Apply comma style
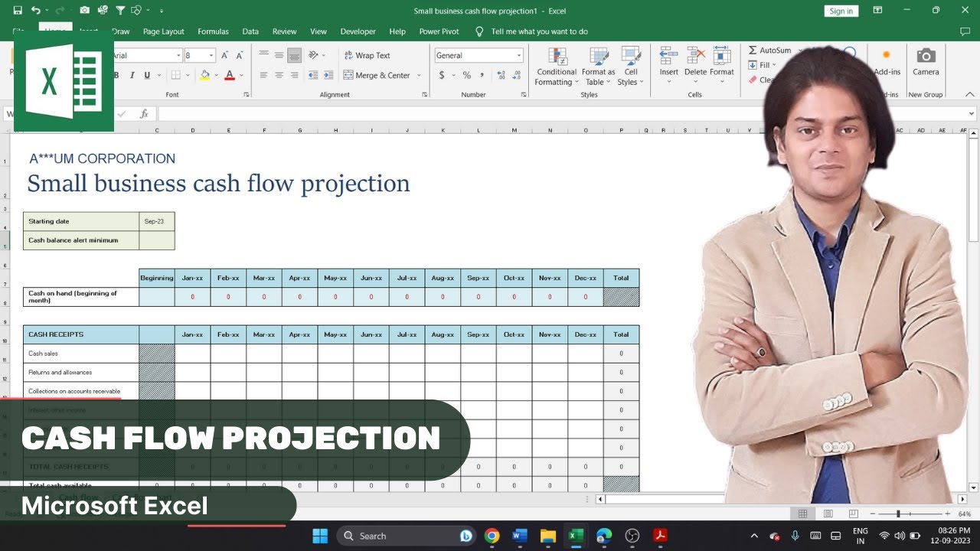Viewport: 980px width, 551px height. (482, 75)
